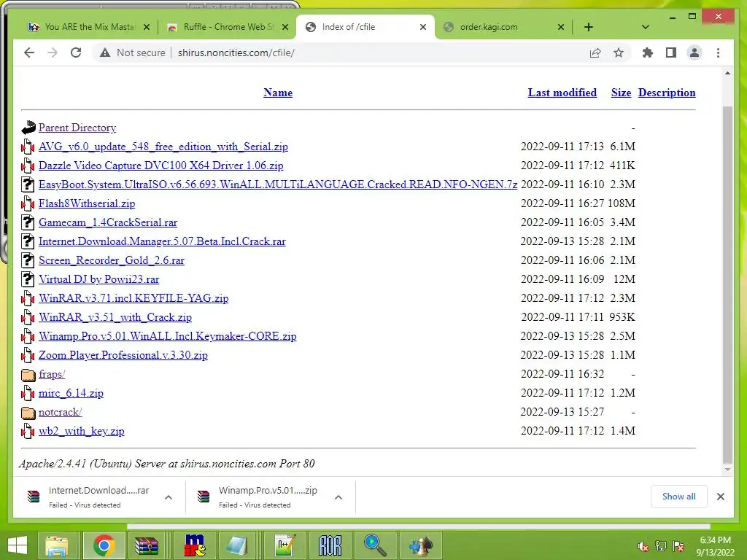The height and width of the screenshot is (560, 747).
Task: Open WinRAR from the taskbar
Action: (147, 545)
